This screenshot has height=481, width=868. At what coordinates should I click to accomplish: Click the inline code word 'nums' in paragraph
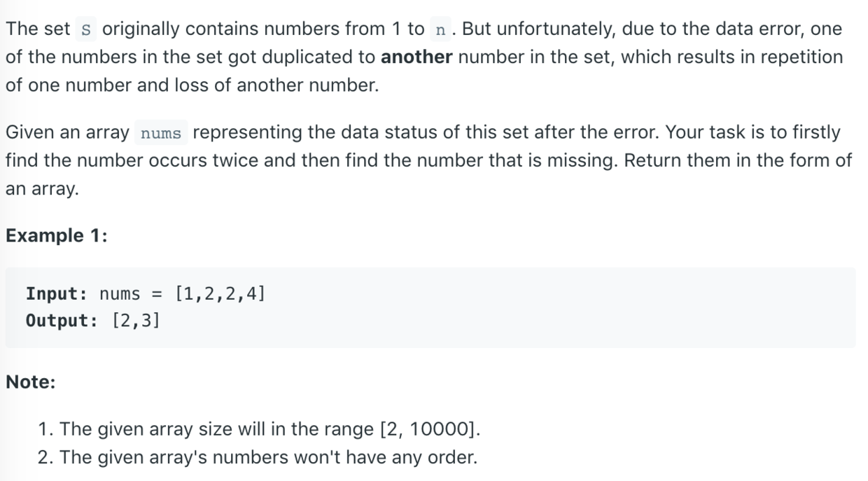click(161, 133)
